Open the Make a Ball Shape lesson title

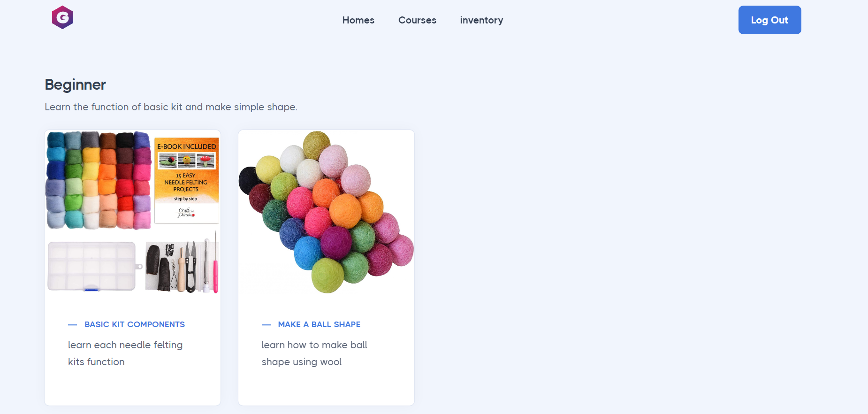319,324
